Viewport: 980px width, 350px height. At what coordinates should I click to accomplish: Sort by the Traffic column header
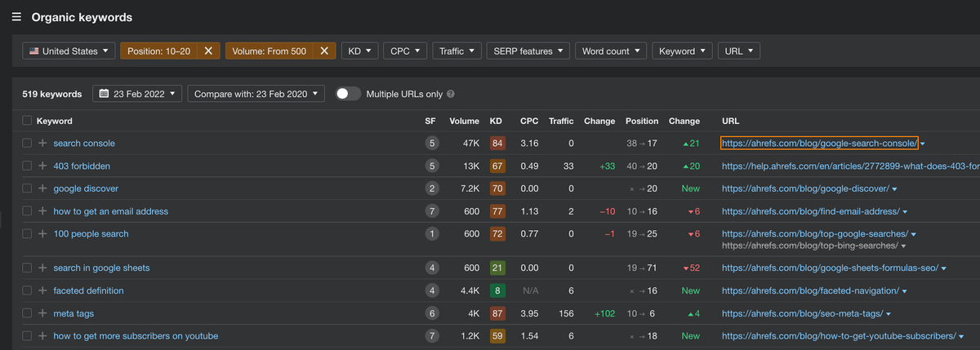(x=561, y=121)
